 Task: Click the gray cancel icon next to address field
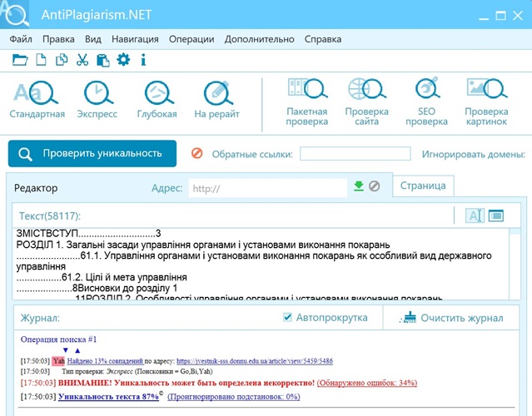pyautogui.click(x=375, y=186)
